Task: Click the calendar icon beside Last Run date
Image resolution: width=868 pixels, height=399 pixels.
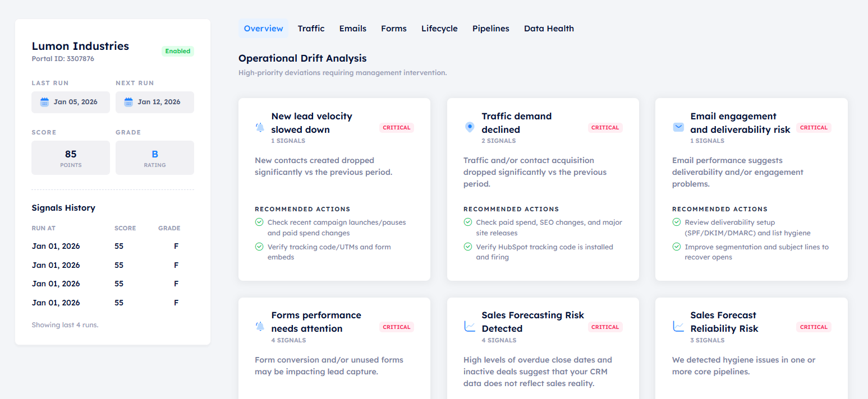Action: (45, 102)
